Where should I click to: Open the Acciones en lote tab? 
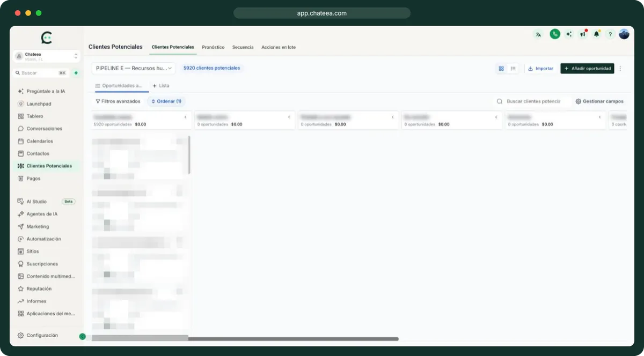pos(279,47)
